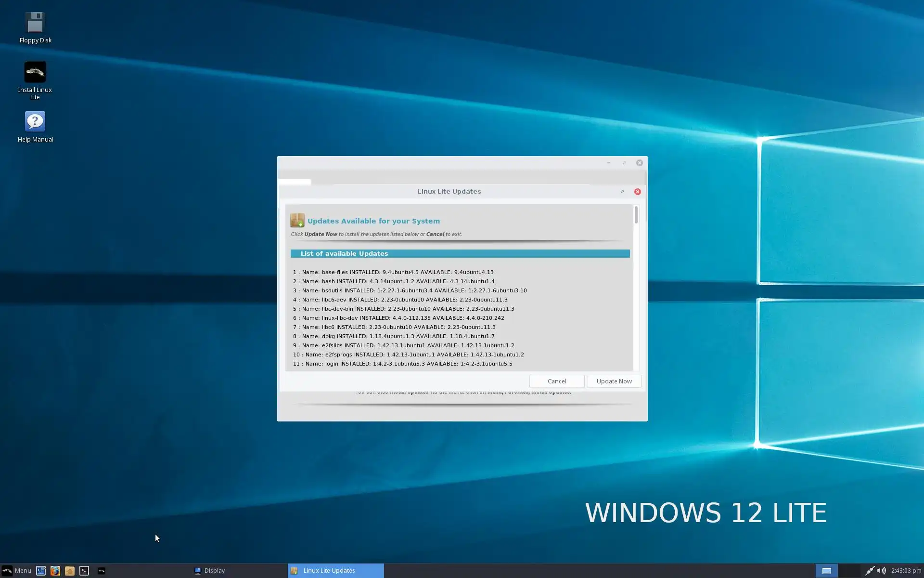924x578 pixels.
Task: Click the taskbar clock
Action: coord(906,571)
